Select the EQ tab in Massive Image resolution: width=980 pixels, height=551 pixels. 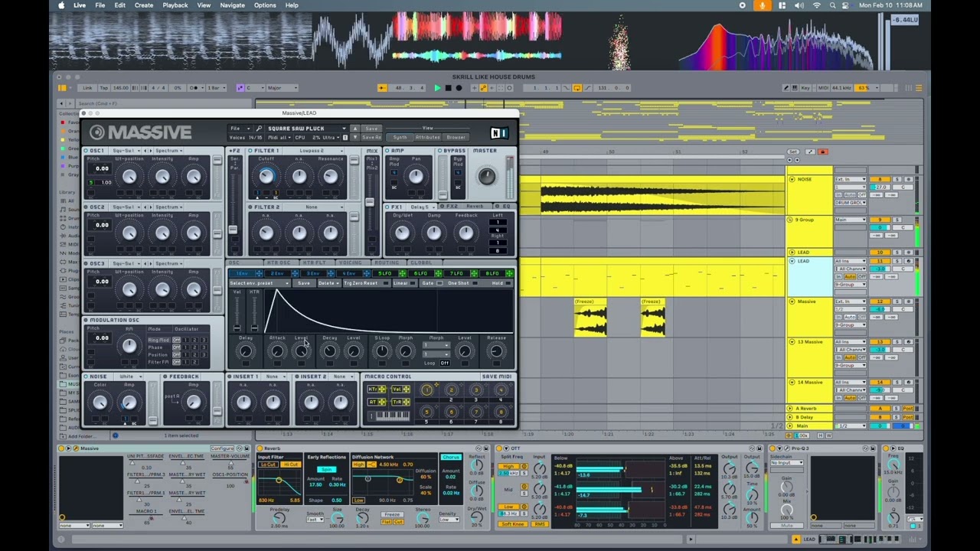505,207
